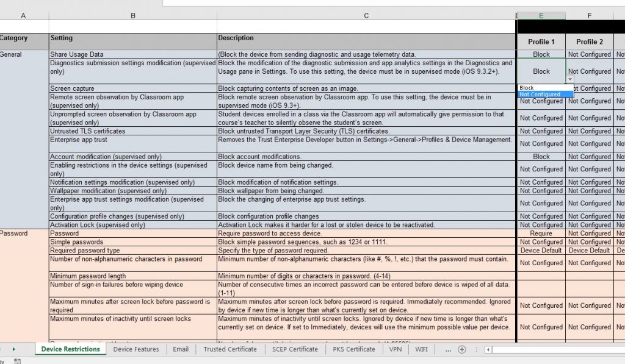Image resolution: width=625 pixels, height=364 pixels.
Task: Click the macro record icon in status bar
Action: click(17, 361)
